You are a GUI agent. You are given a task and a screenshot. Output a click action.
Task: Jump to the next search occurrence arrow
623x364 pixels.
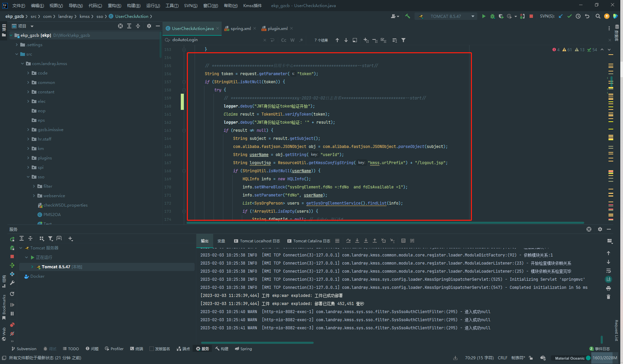[x=346, y=40]
